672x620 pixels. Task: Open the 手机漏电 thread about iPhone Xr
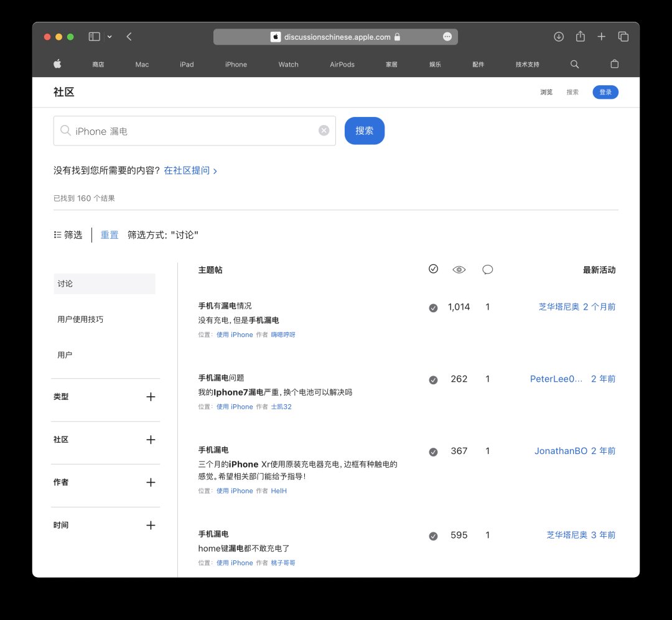tap(213, 450)
